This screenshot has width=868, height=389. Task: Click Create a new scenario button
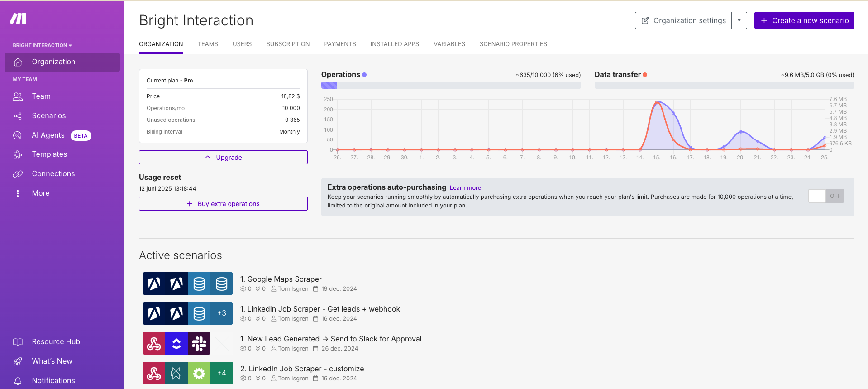point(804,20)
